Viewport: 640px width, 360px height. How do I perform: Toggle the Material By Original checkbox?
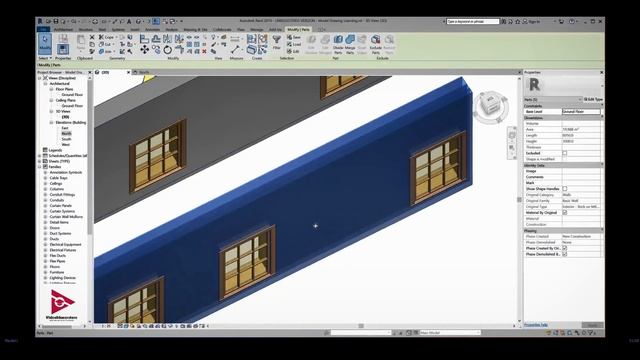click(564, 212)
